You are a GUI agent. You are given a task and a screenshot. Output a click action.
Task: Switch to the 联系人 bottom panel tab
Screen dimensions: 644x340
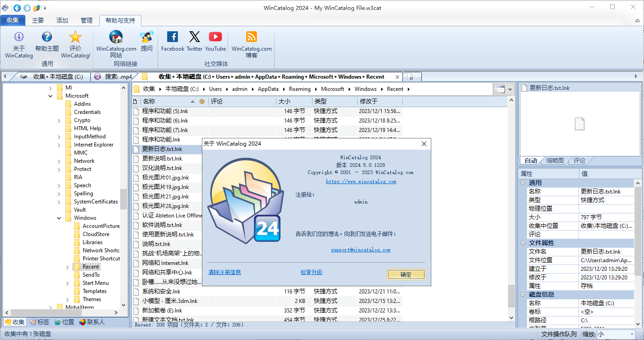(x=92, y=322)
